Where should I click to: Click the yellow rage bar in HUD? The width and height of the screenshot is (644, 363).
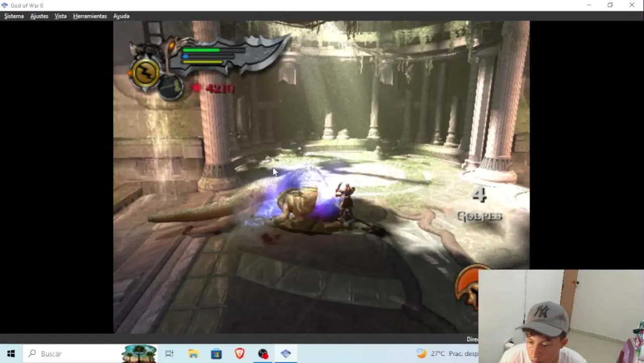(203, 63)
